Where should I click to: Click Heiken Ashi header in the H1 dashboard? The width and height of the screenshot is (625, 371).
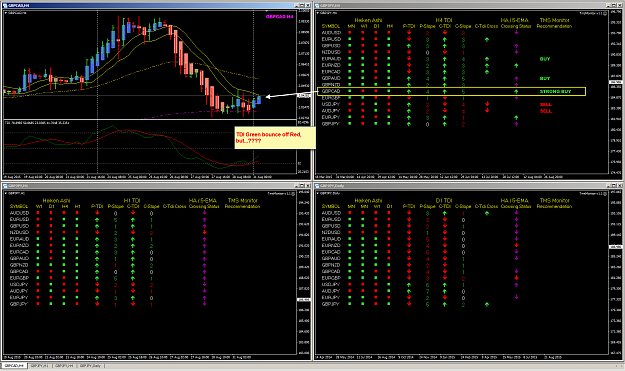pos(56,200)
